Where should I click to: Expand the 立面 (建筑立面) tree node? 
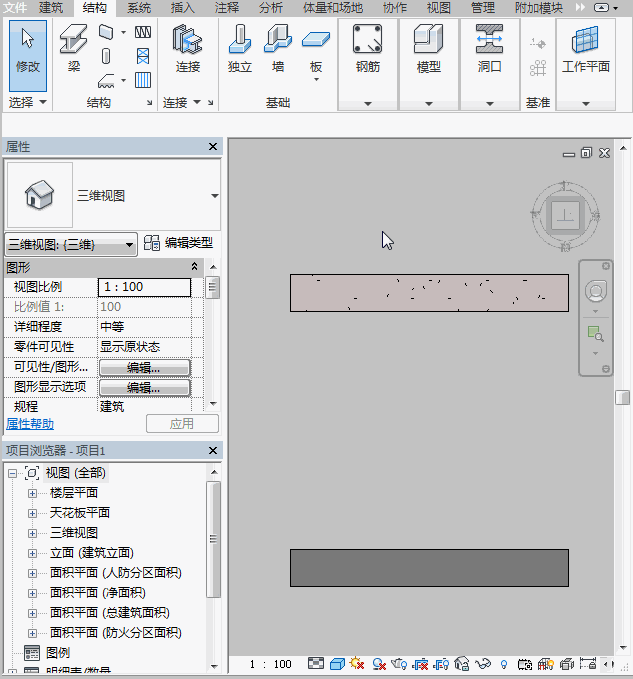point(32,553)
